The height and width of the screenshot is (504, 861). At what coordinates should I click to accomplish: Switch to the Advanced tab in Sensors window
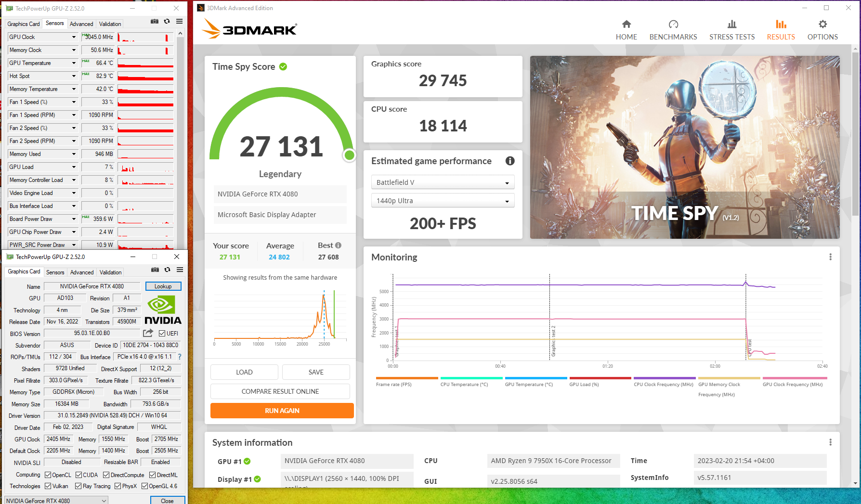(81, 24)
